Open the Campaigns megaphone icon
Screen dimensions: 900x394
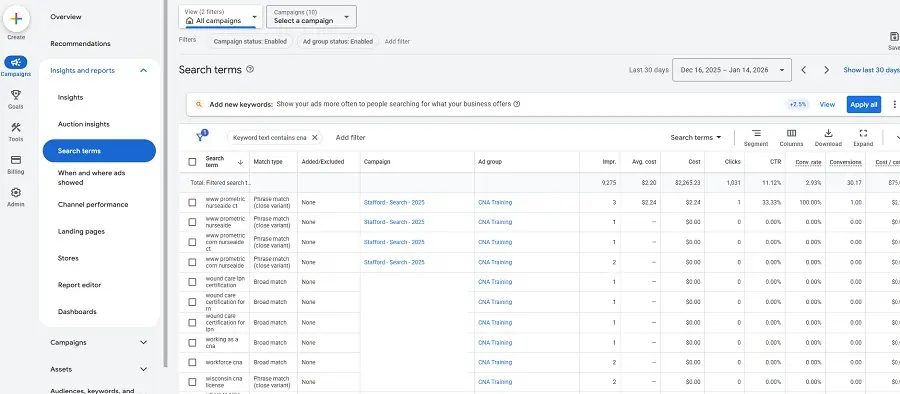point(15,63)
